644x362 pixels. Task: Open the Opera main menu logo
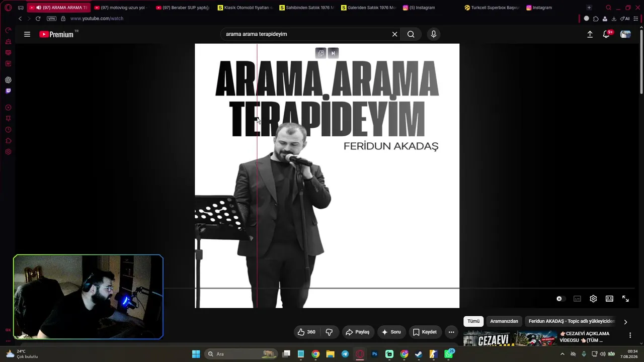[x=8, y=8]
